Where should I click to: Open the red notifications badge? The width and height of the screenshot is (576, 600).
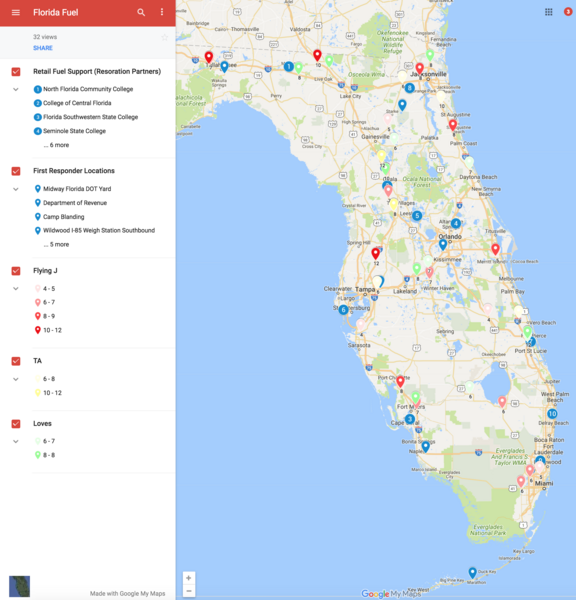(x=568, y=12)
